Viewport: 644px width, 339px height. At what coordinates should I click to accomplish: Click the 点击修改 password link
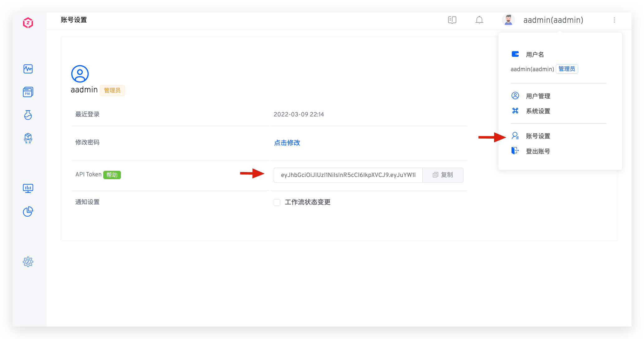pyautogui.click(x=286, y=143)
